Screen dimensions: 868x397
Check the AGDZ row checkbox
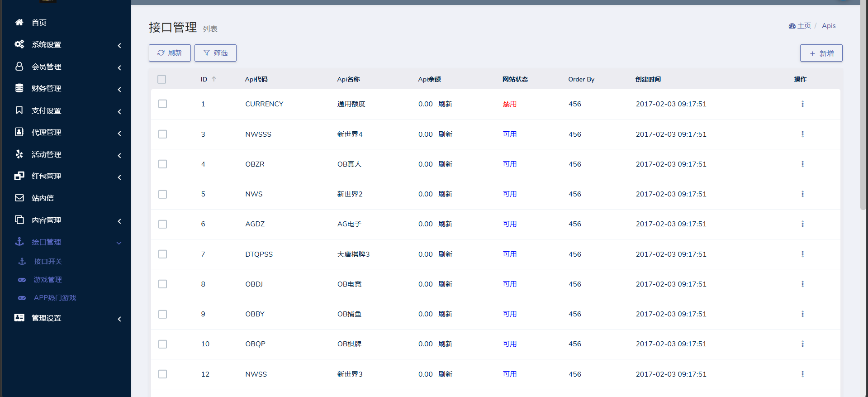point(162,224)
